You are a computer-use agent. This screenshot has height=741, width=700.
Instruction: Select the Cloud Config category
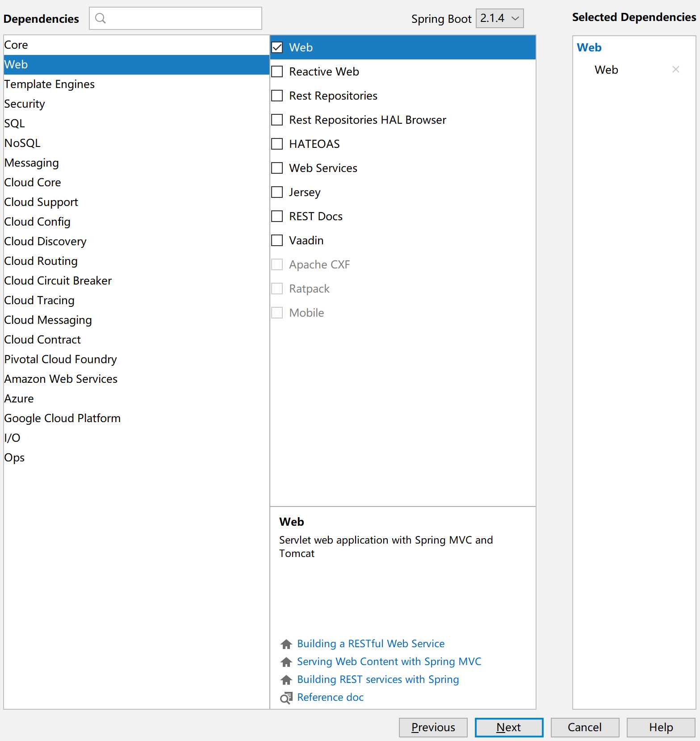(x=136, y=222)
